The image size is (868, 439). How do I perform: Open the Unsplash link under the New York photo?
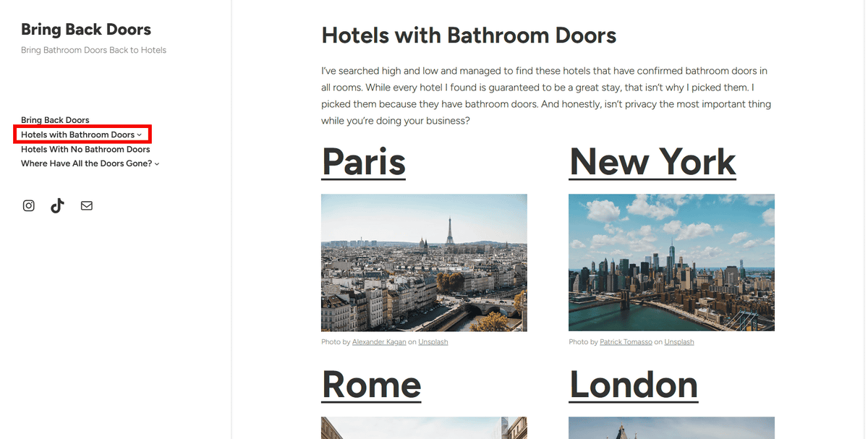pyautogui.click(x=679, y=342)
